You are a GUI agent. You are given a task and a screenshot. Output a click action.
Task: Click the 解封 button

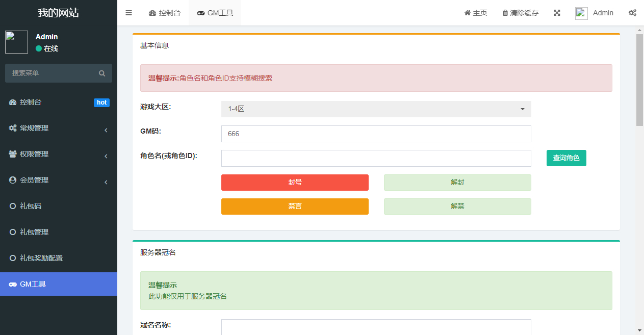pyautogui.click(x=457, y=183)
